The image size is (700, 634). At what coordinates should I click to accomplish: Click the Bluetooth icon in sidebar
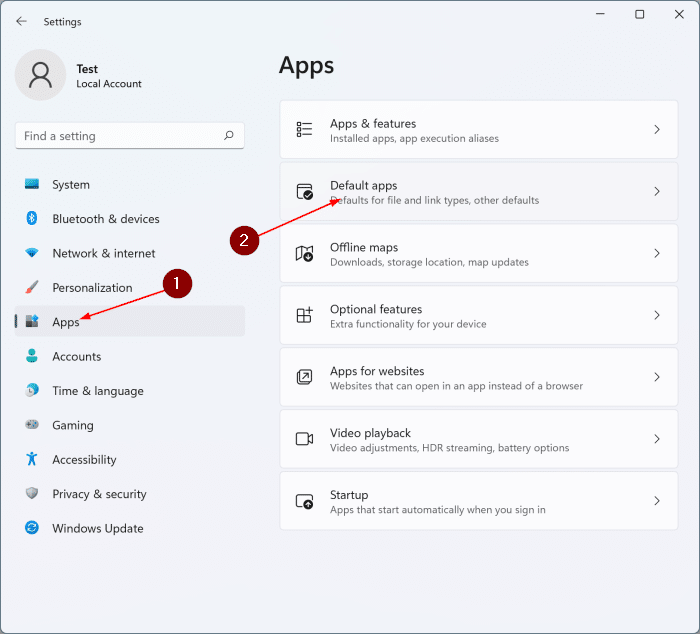pos(32,218)
